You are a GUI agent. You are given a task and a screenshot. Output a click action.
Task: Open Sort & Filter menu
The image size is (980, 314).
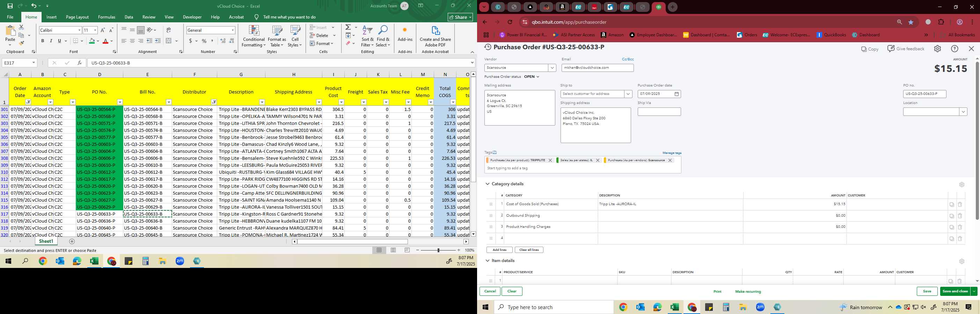click(367, 36)
